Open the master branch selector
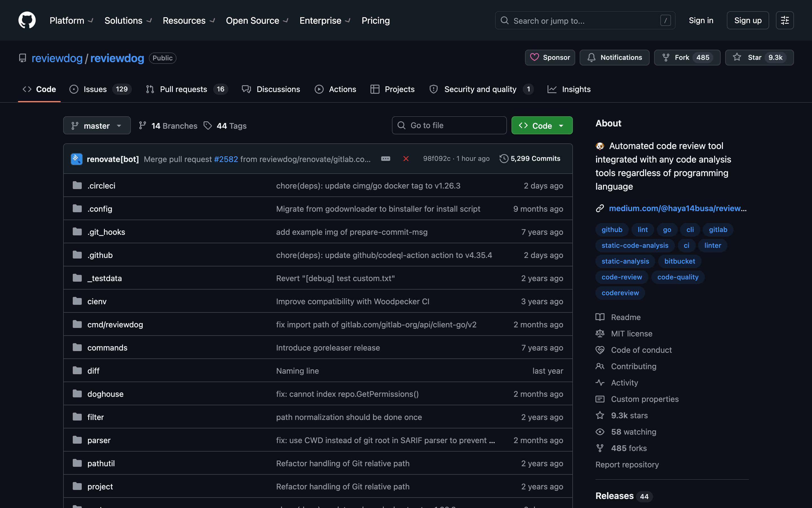812x508 pixels. tap(97, 126)
